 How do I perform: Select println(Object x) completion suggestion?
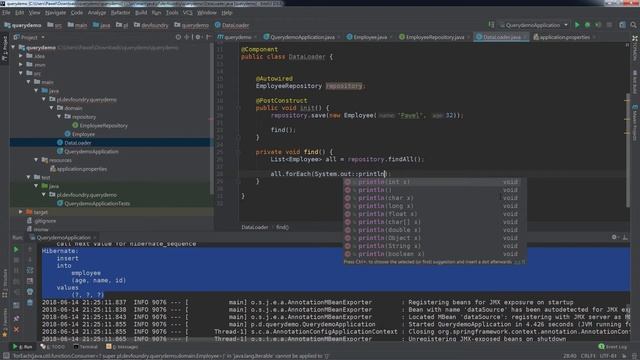[434, 238]
